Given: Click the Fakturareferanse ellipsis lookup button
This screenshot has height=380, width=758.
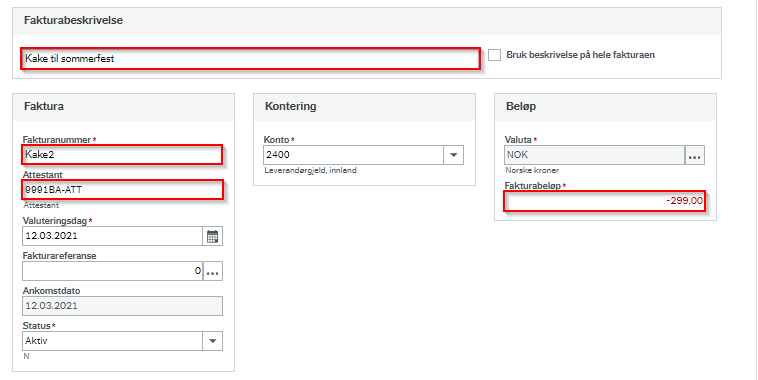Looking at the screenshot, I should [213, 271].
